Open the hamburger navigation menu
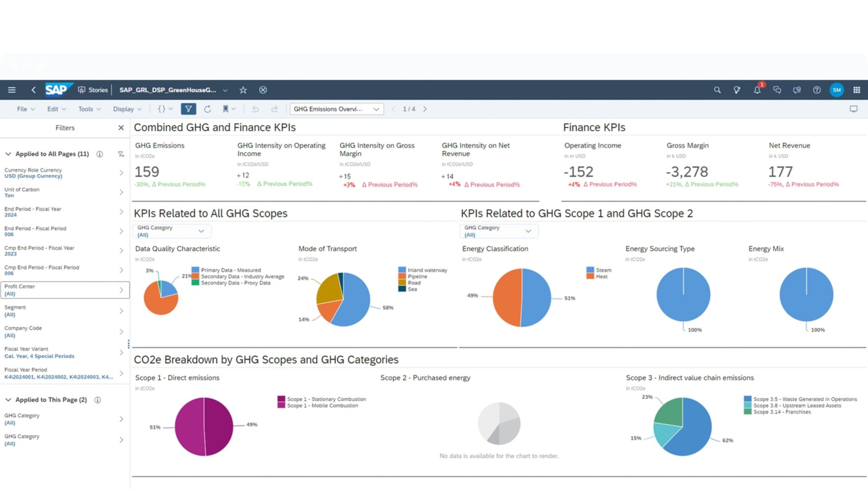868x489 pixels. coord(12,90)
